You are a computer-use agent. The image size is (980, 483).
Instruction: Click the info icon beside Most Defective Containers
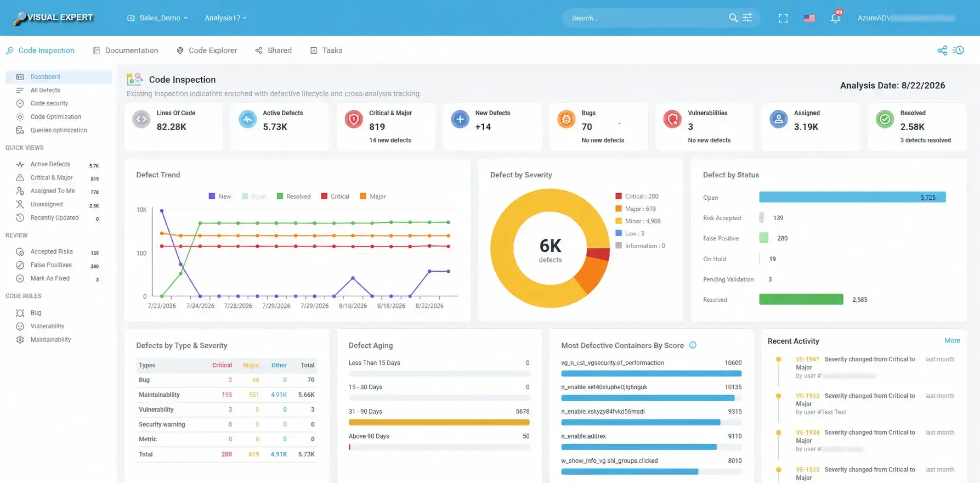(693, 345)
